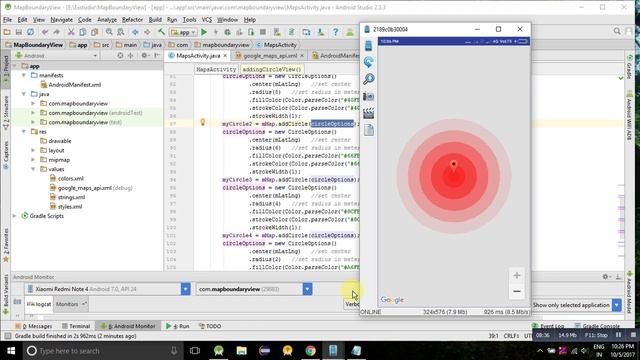The height and width of the screenshot is (360, 640).
Task: Click the Redo arrow in toolbar
Action: [x=56, y=32]
